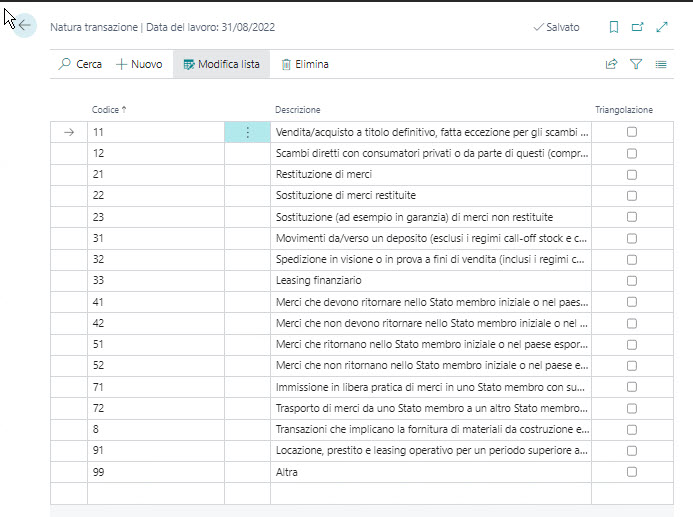Open row options for code 11
The height and width of the screenshot is (517, 693).
pos(247,132)
